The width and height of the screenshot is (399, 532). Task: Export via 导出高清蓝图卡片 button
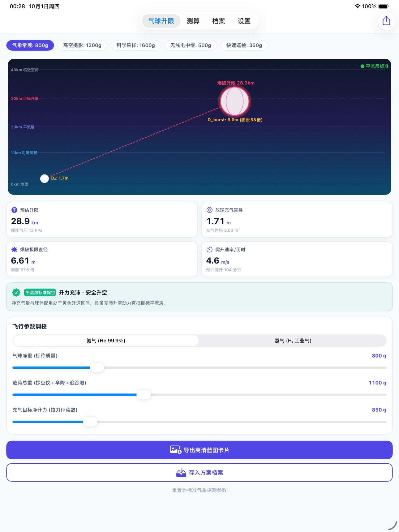[x=199, y=450]
